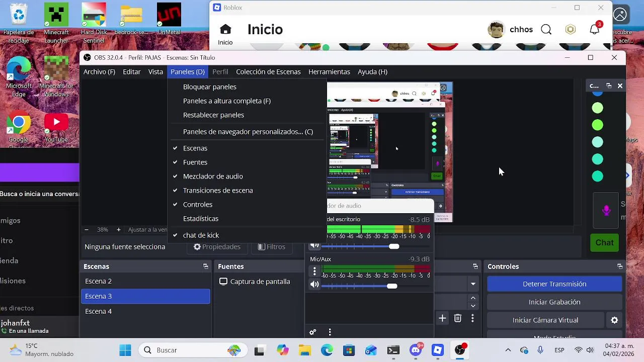Mute the desktop audio speaker icon

coord(314,246)
